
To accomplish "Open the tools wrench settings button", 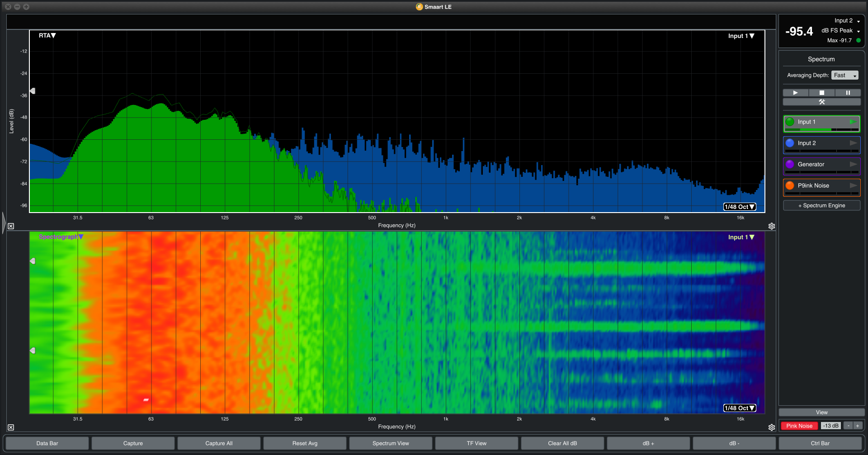I will [822, 102].
